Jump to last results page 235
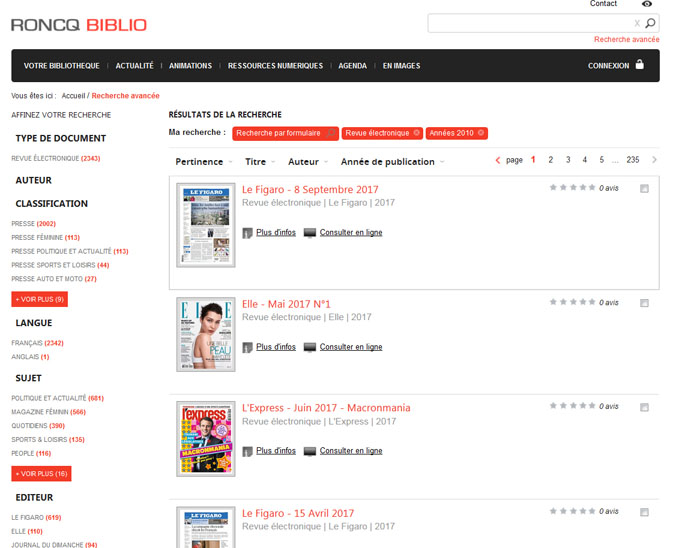The width and height of the screenshot is (688, 548). (x=633, y=160)
